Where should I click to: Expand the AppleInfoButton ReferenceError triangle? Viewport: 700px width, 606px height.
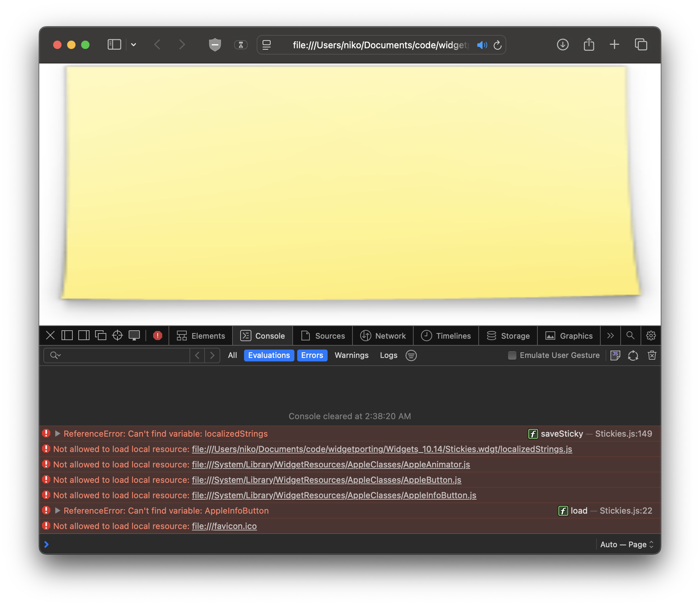58,511
